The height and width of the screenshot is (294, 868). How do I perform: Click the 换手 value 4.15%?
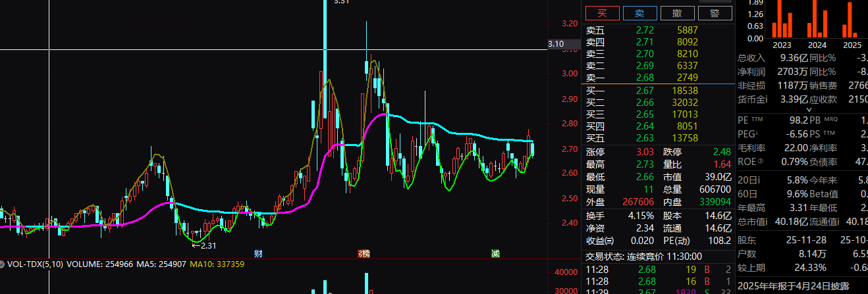pos(640,216)
